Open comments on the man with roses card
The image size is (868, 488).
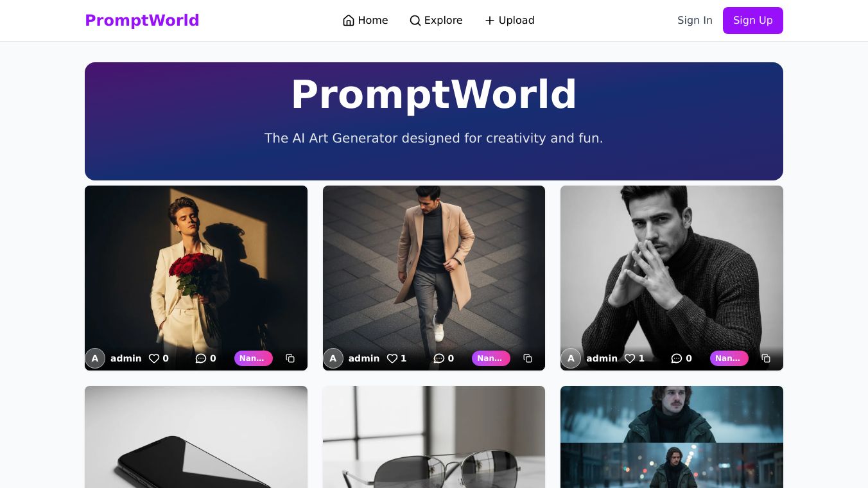pyautogui.click(x=205, y=358)
